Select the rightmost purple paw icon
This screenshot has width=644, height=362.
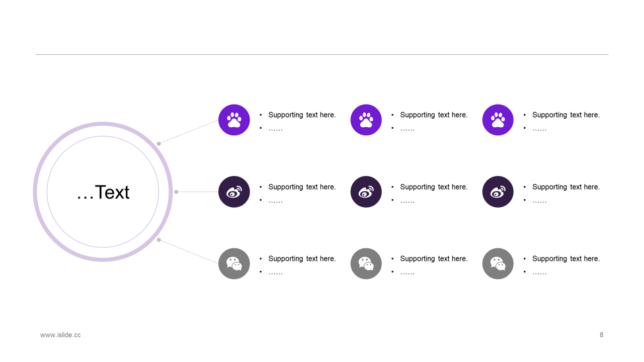498,120
